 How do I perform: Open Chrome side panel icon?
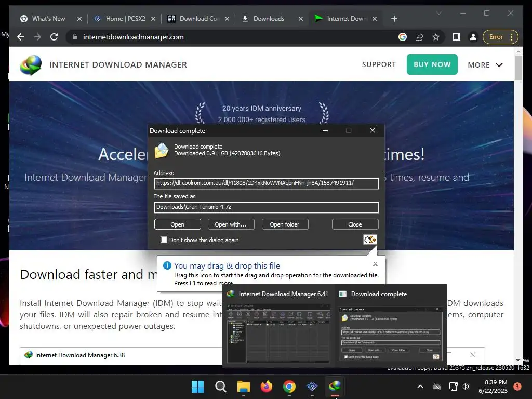pyautogui.click(x=456, y=37)
